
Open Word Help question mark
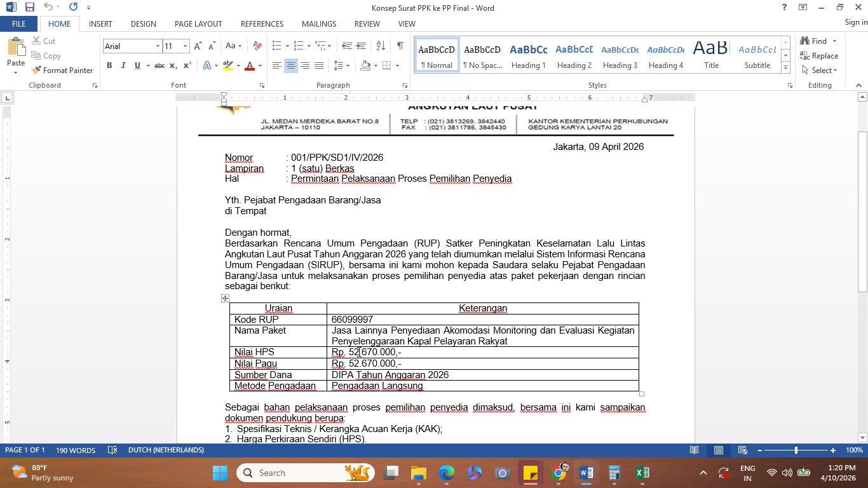pos(784,8)
